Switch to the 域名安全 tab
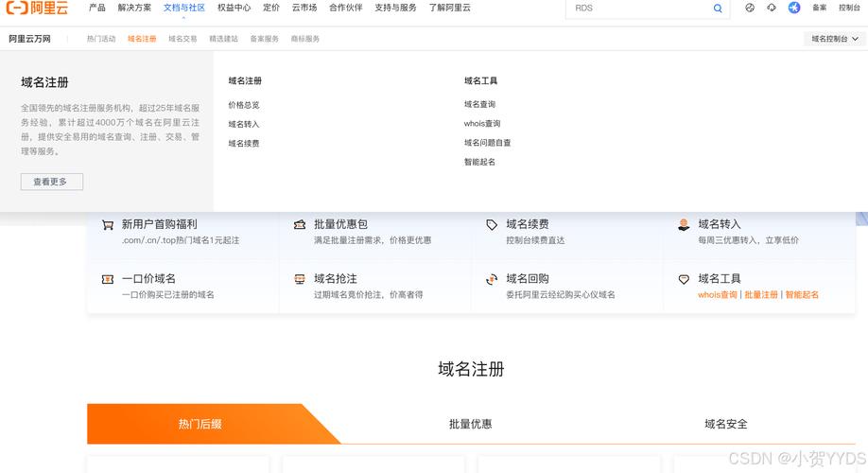The image size is (868, 473). point(726,424)
